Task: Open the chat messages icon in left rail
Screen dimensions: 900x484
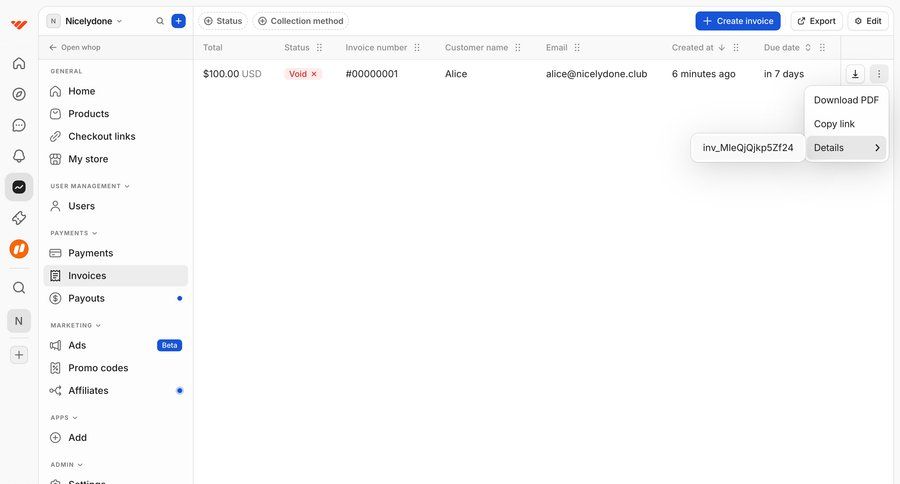Action: [19, 125]
